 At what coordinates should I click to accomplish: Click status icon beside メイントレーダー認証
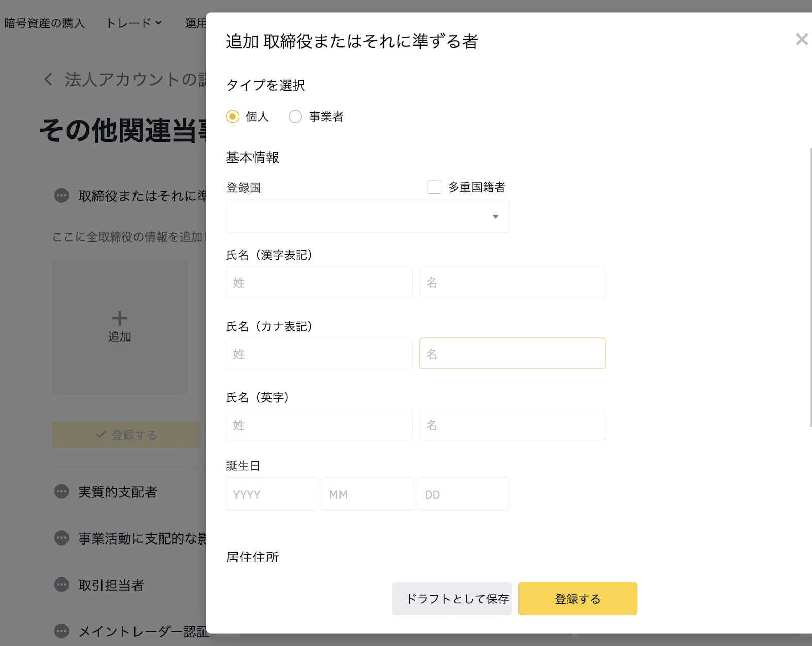pos(61,631)
